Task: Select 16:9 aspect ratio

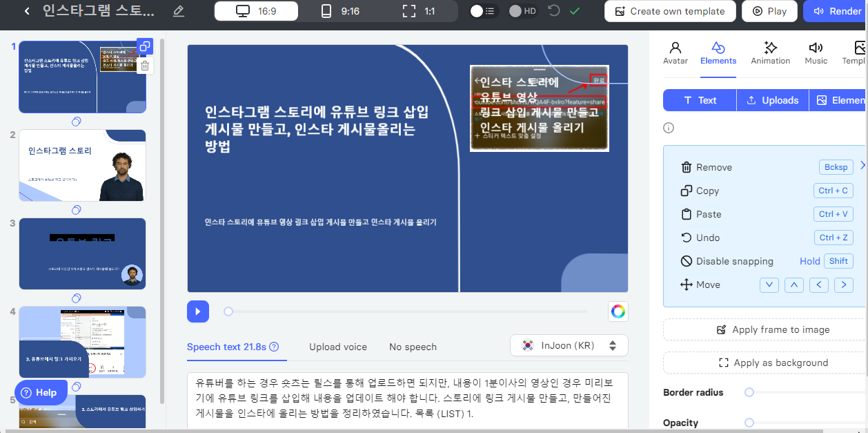Action: click(x=257, y=11)
